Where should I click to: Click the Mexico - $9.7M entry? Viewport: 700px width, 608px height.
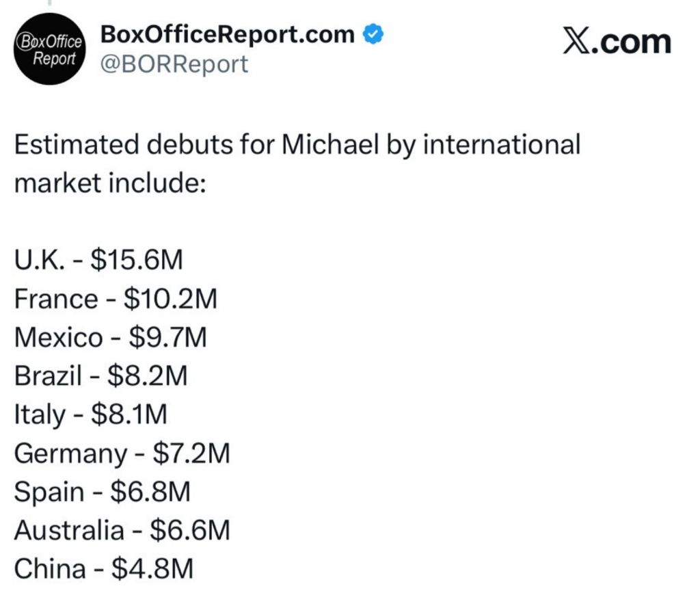coord(110,337)
